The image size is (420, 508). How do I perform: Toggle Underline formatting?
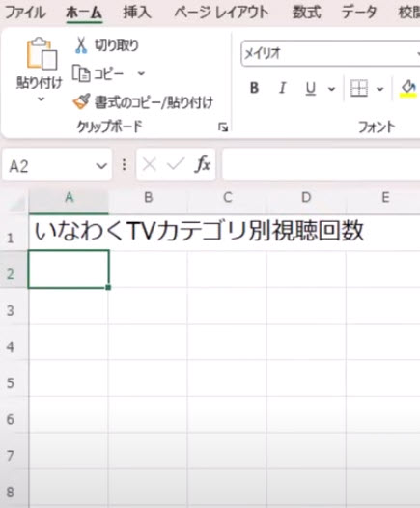pos(311,89)
